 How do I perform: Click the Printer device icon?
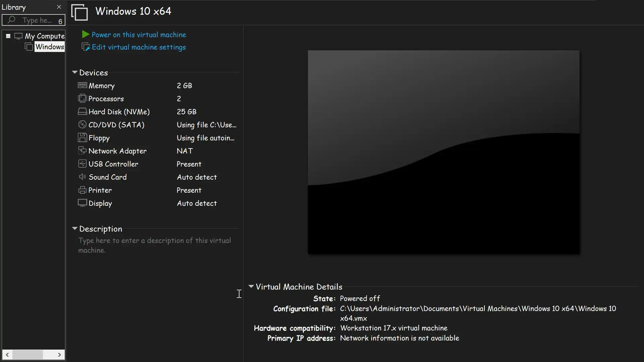coord(82,190)
